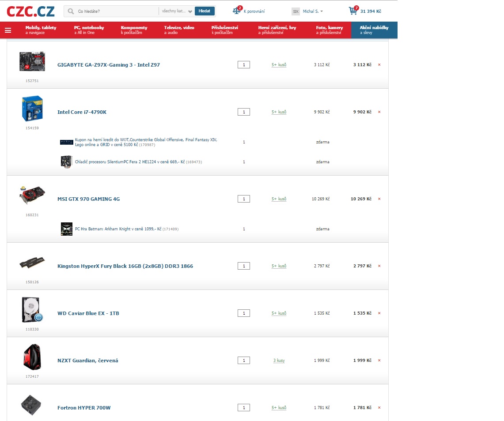
Task: Click 5+ kusů availability for MSI GTX 970
Action: point(279,199)
